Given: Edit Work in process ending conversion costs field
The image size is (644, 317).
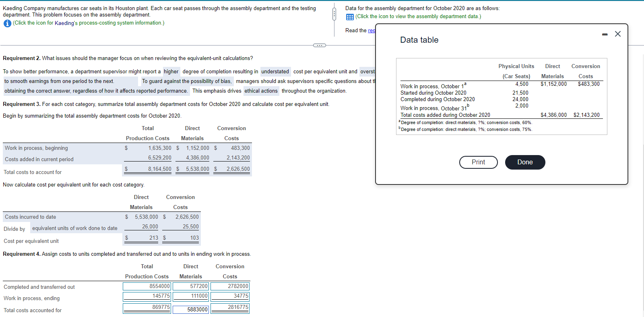Looking at the screenshot, I should (x=230, y=296).
